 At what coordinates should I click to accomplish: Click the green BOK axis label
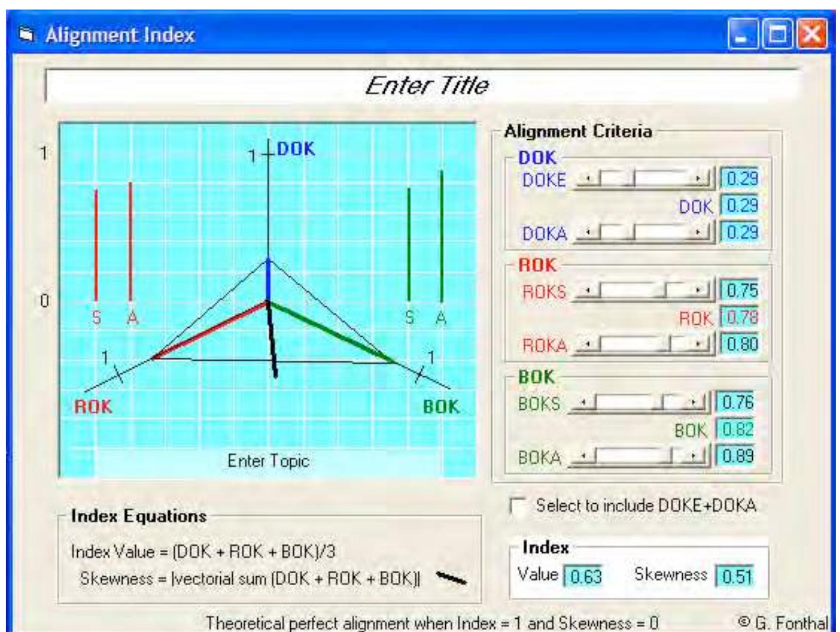pyautogui.click(x=441, y=407)
